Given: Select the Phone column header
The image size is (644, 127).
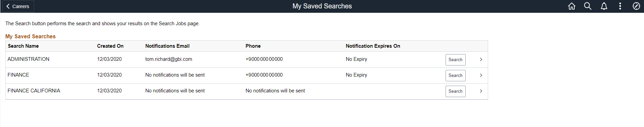Looking at the screenshot, I should click(253, 46).
